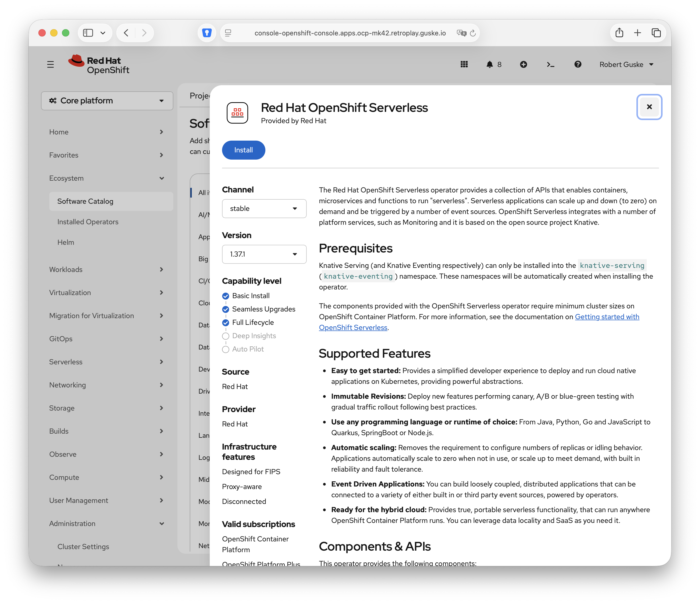The width and height of the screenshot is (700, 604).
Task: Click the Basic Install capability checkmark
Action: [226, 296]
